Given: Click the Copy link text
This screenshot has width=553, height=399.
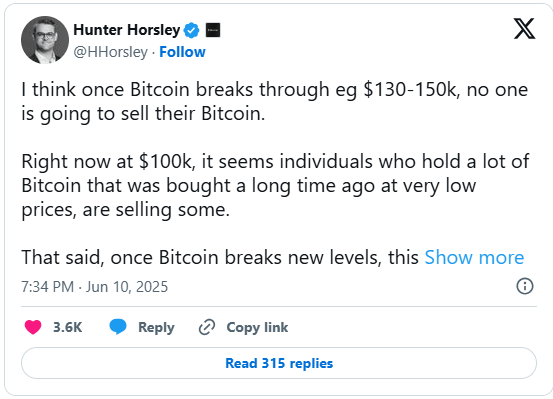Looking at the screenshot, I should [257, 327].
